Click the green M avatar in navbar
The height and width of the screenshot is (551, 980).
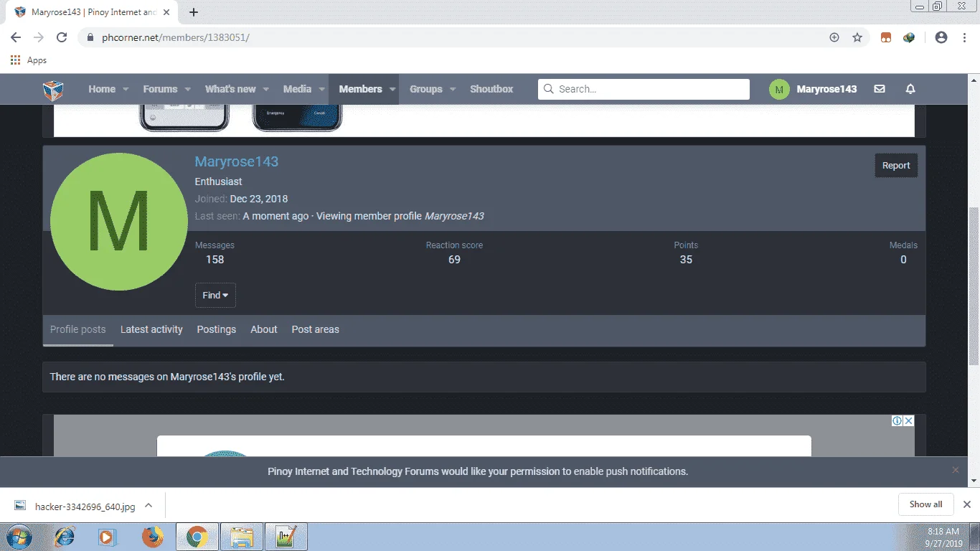click(x=778, y=89)
